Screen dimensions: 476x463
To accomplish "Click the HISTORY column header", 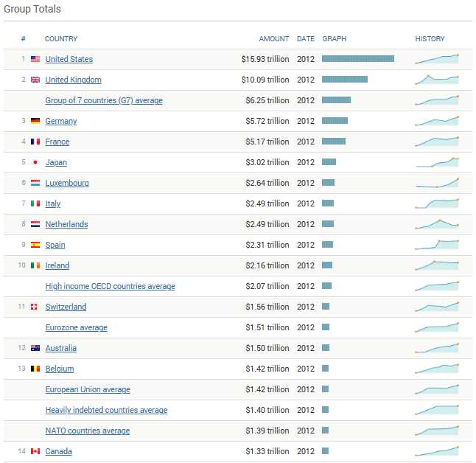I will [430, 39].
